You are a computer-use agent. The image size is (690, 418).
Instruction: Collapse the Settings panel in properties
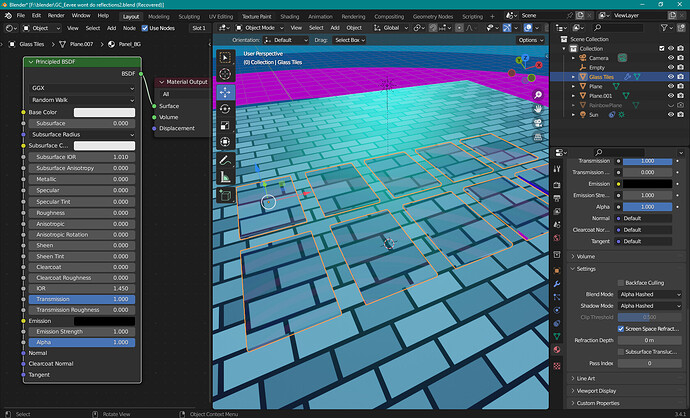(x=586, y=269)
